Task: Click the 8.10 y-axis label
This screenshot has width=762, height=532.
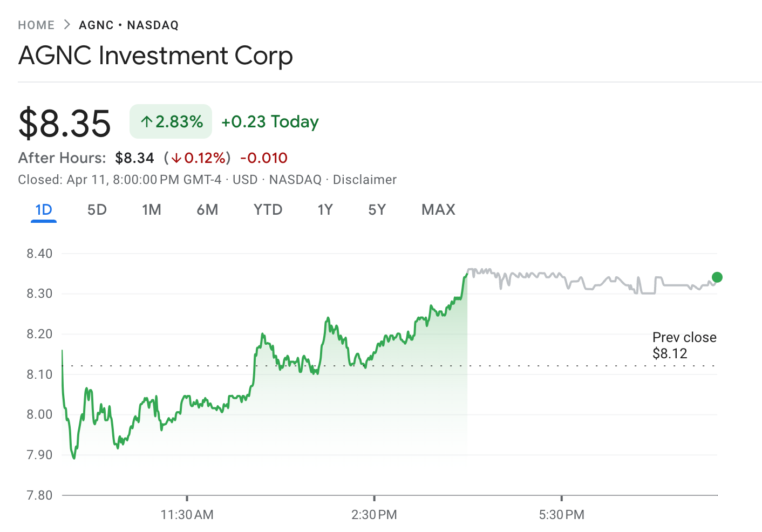Action: coord(39,374)
